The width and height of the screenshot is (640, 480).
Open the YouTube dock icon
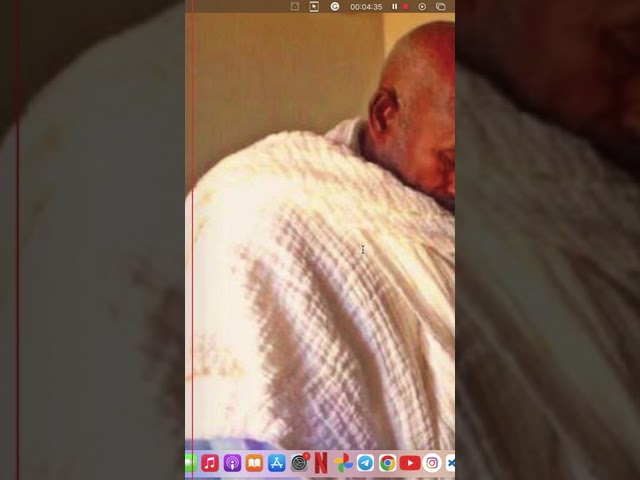410,463
